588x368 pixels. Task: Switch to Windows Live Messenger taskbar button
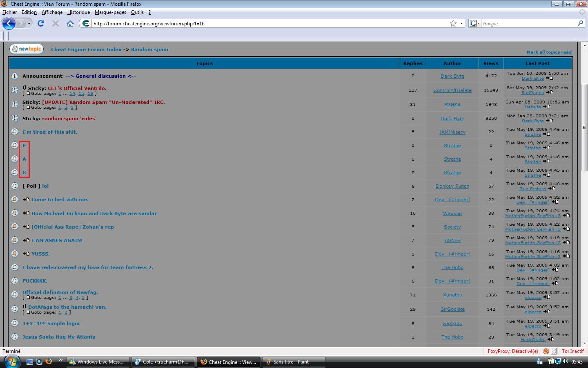tap(98, 362)
